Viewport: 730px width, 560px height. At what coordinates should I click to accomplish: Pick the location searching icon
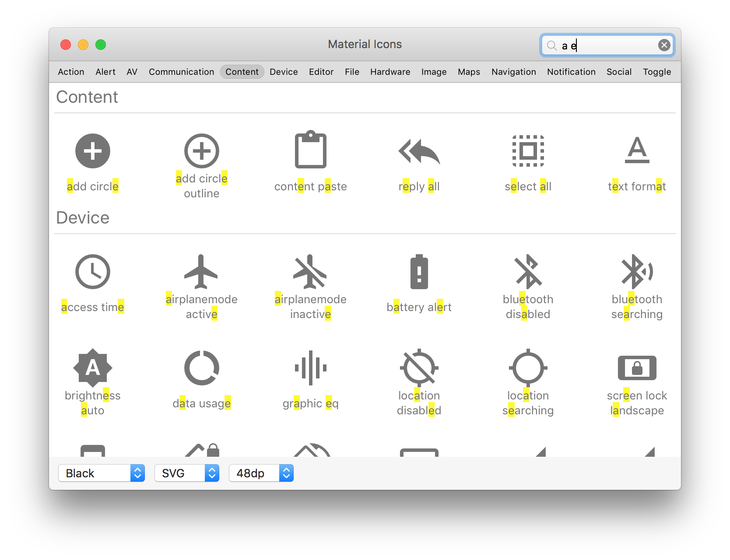click(528, 368)
